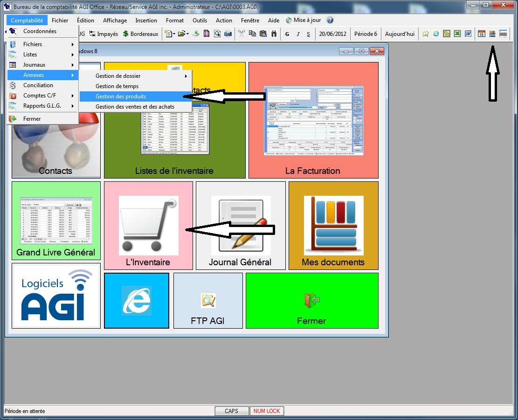This screenshot has height=420, width=518.
Task: Open the purple notebook toolbar icon
Action: (x=207, y=34)
